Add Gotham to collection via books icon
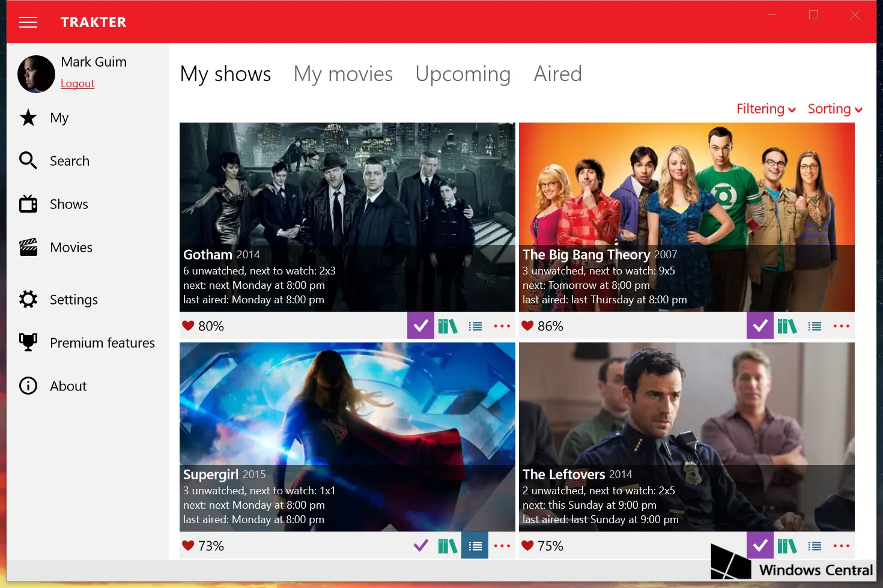Image resolution: width=883 pixels, height=588 pixels. point(448,326)
